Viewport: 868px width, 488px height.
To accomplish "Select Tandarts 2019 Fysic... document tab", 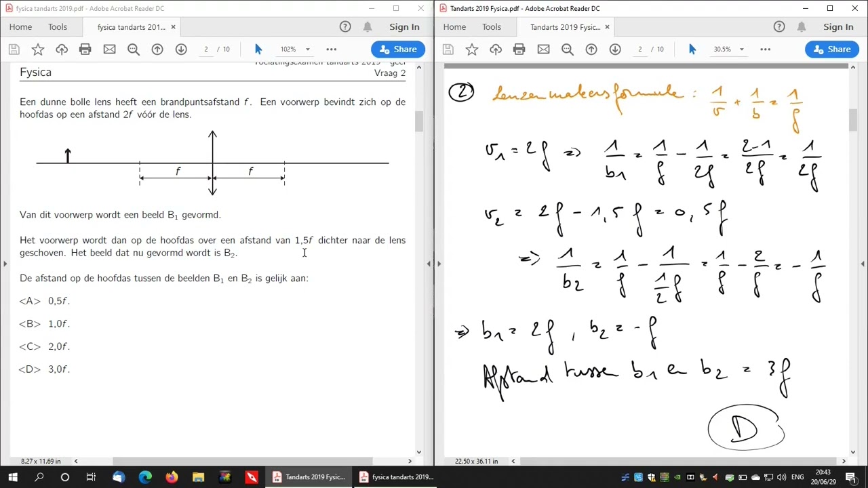I will coord(565,27).
